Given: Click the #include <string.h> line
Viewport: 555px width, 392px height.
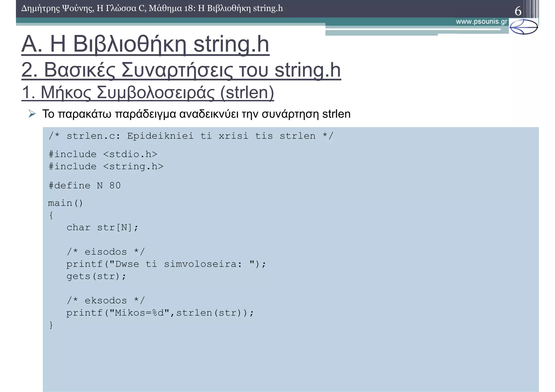Looking at the screenshot, I should [106, 166].
